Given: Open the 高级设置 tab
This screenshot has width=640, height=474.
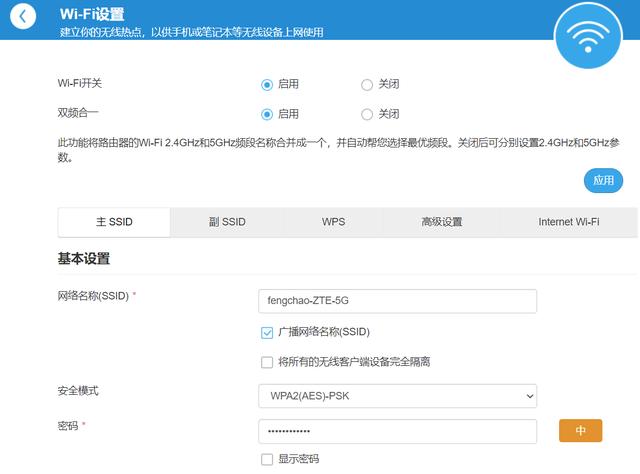Looking at the screenshot, I should coord(441,222).
